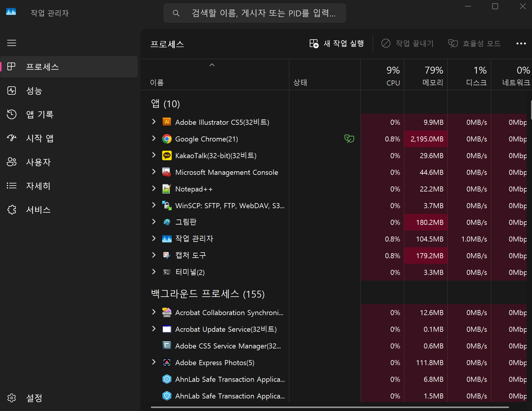Expand Adobe Illustrator CS5 process group
The width and height of the screenshot is (532, 411).
tap(154, 122)
